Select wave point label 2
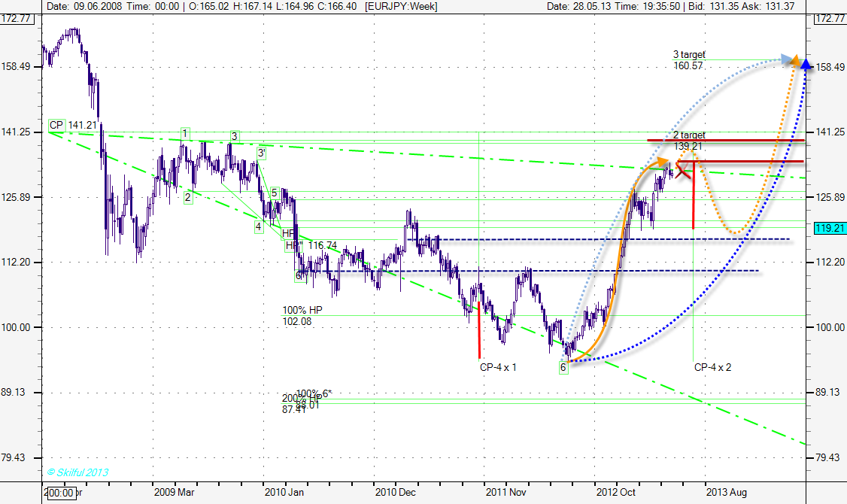The width and height of the screenshot is (847, 504). click(187, 197)
